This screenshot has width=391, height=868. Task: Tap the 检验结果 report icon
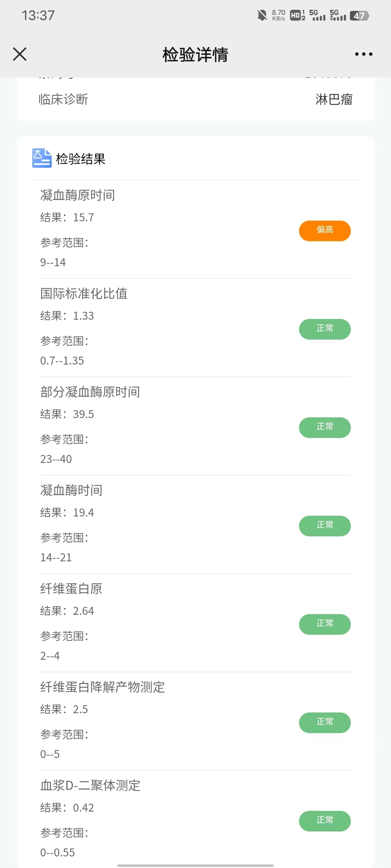42,158
